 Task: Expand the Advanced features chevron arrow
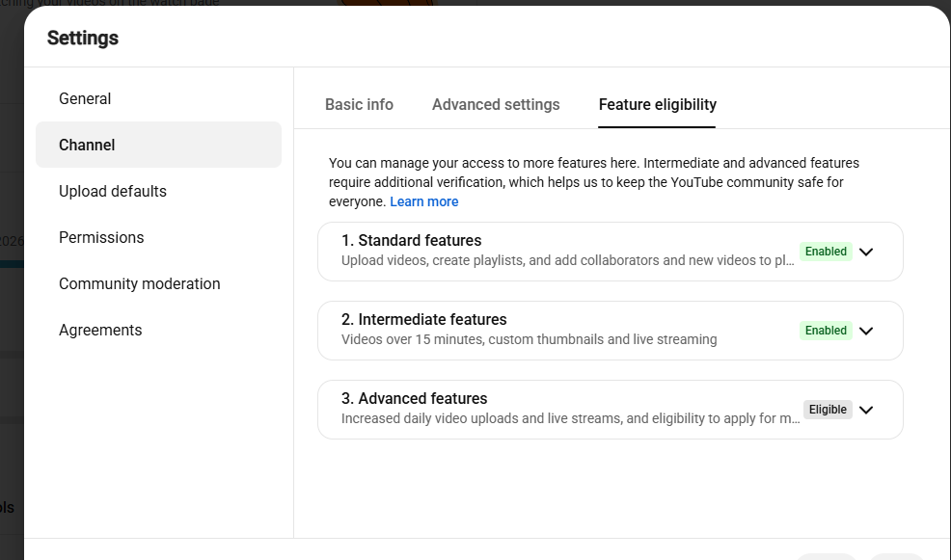866,411
